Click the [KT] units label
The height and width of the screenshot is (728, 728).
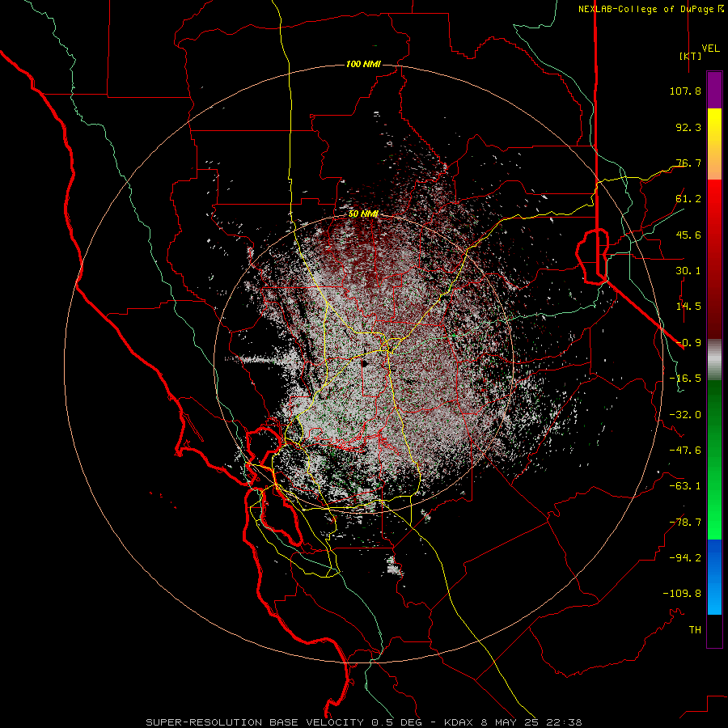(690, 56)
